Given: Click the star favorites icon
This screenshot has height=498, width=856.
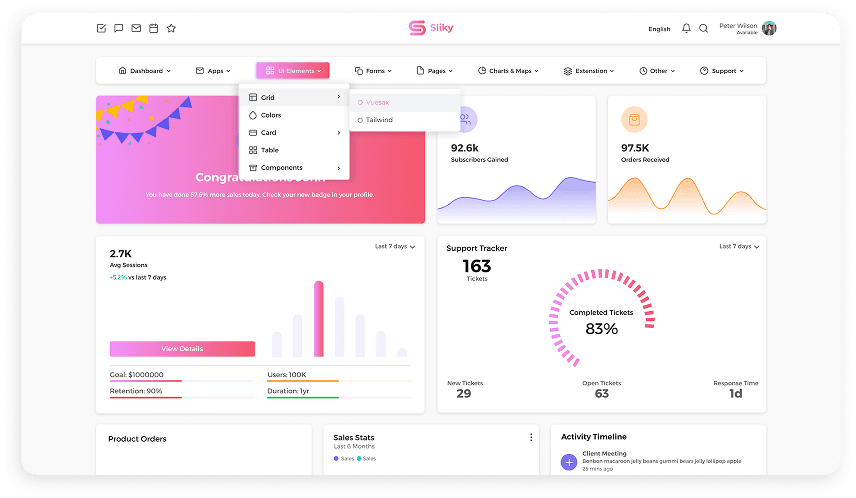Looking at the screenshot, I should click(171, 28).
